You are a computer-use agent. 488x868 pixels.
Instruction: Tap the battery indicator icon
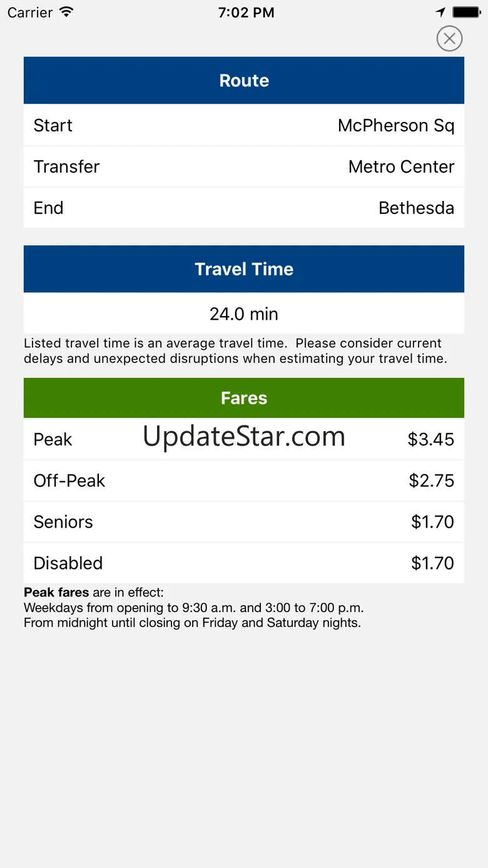(x=466, y=13)
